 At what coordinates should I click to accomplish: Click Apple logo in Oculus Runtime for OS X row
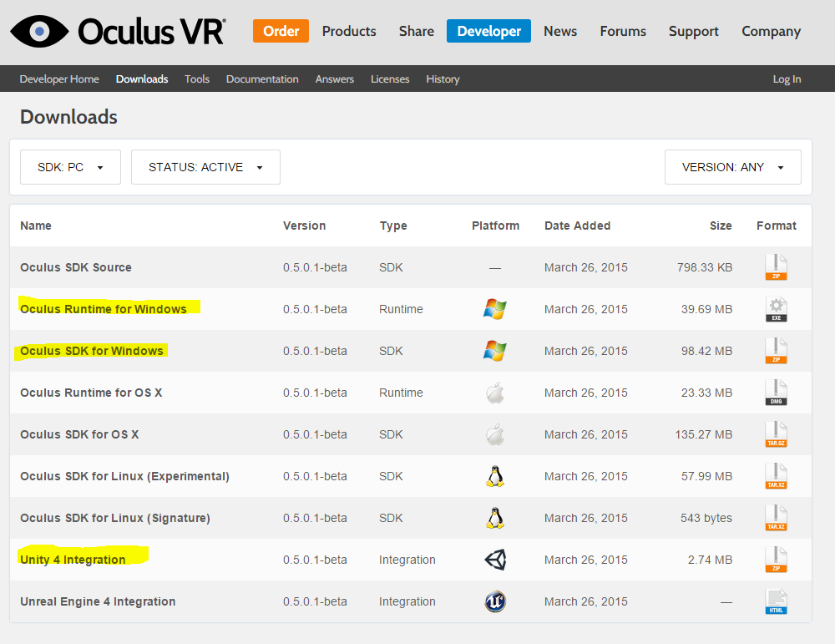495,393
